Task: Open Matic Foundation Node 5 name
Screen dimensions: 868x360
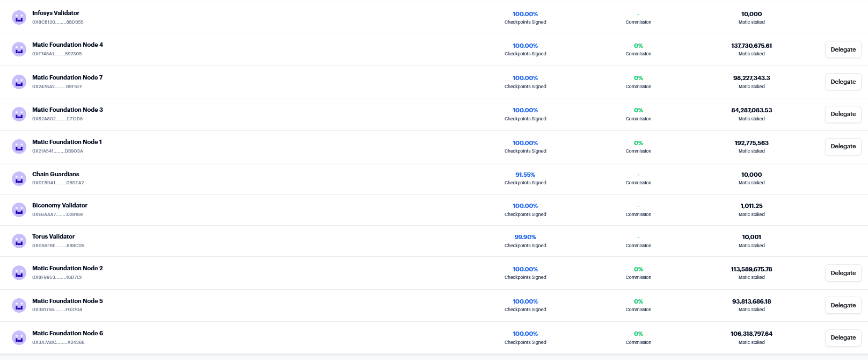Action: point(68,301)
